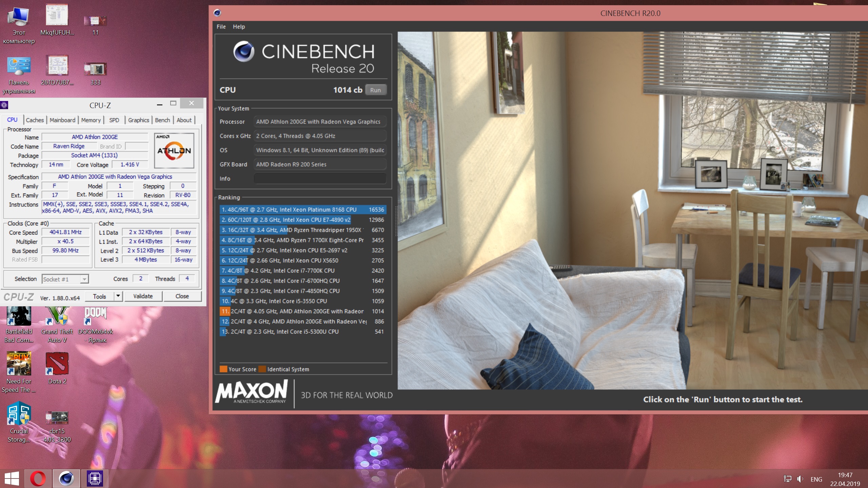This screenshot has width=868, height=488.
Task: Click the CPU-Z Tools button
Action: [100, 296]
